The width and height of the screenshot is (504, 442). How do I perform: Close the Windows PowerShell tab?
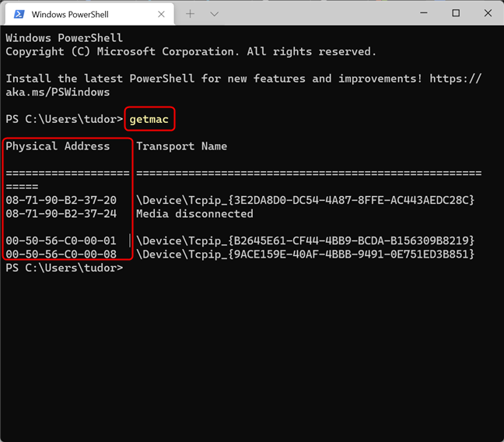click(x=160, y=13)
